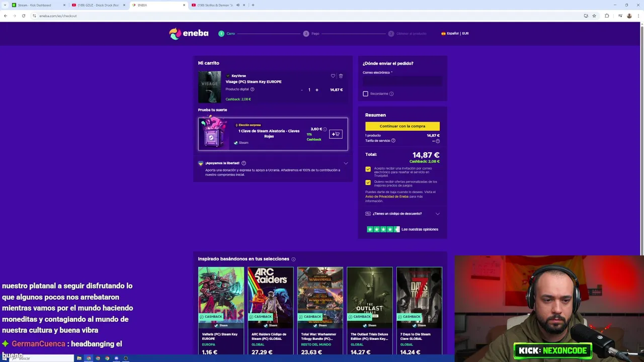Click Trustpilot star rating
This screenshot has height=362, width=644.
click(383, 229)
